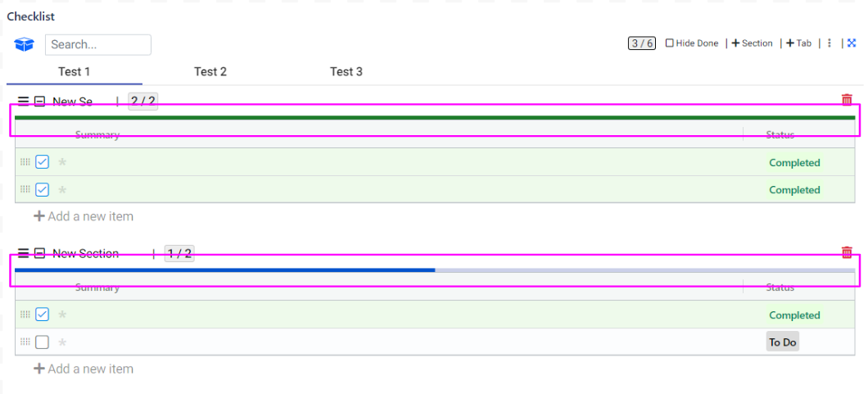
Task: Delete the first section using trash icon
Action: point(847,100)
